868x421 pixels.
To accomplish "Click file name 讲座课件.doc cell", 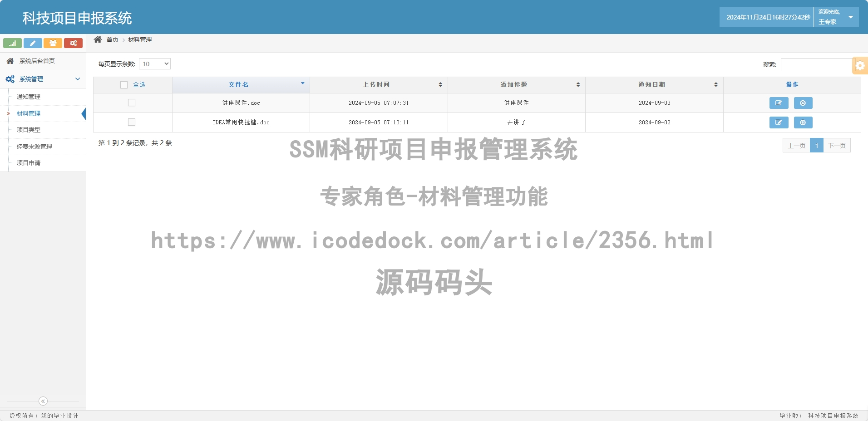I will (241, 103).
